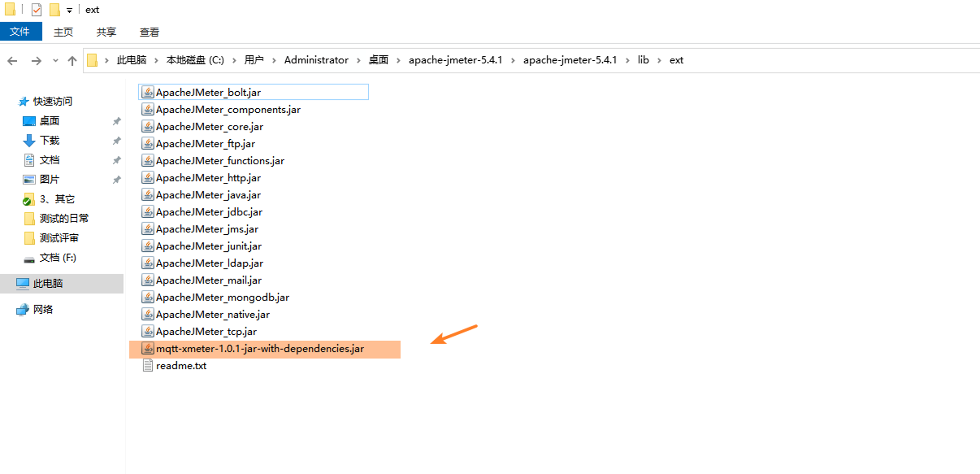Click the ApacheJMeter_ldap.jar file icon
The image size is (980, 474).
[x=148, y=263]
